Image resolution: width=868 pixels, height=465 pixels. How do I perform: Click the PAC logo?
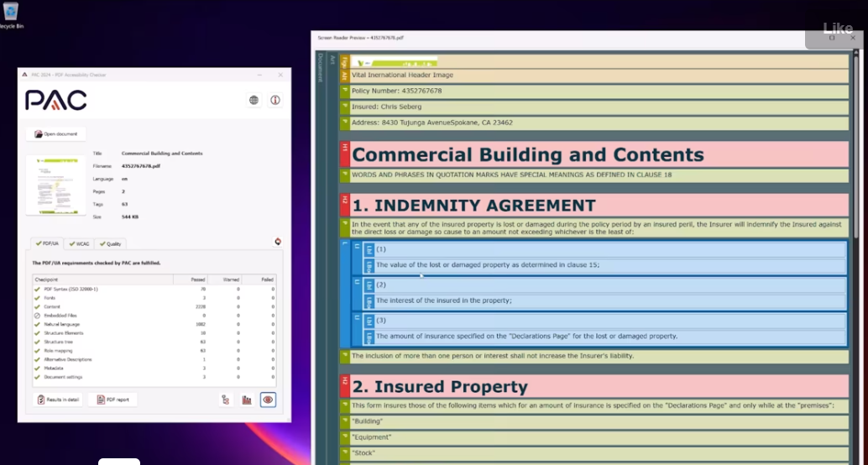pos(56,101)
